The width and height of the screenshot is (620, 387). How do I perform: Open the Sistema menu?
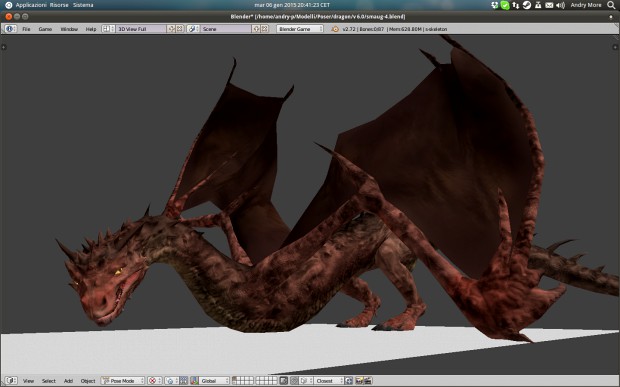(83, 5)
